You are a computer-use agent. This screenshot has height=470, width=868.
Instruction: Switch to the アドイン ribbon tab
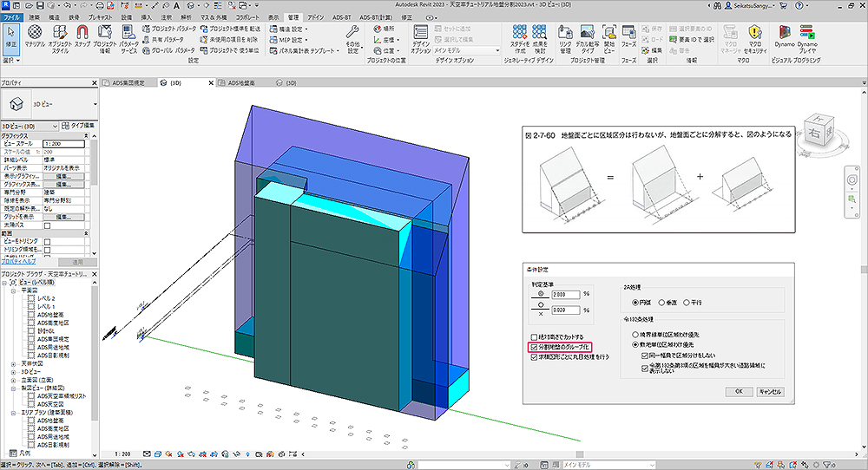(x=316, y=16)
